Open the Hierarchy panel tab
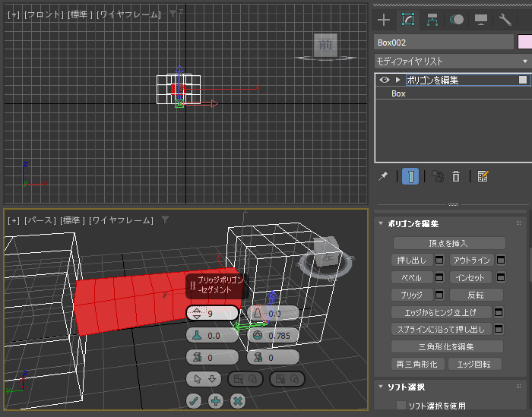This screenshot has width=532, height=417. (432, 20)
